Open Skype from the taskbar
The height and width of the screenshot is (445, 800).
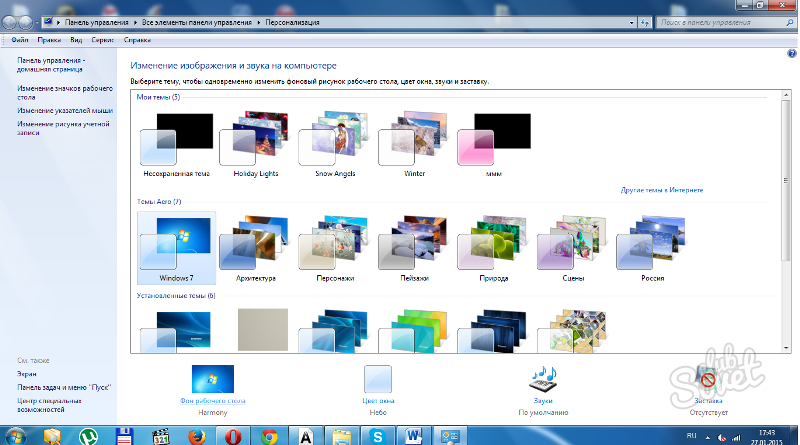[376, 436]
